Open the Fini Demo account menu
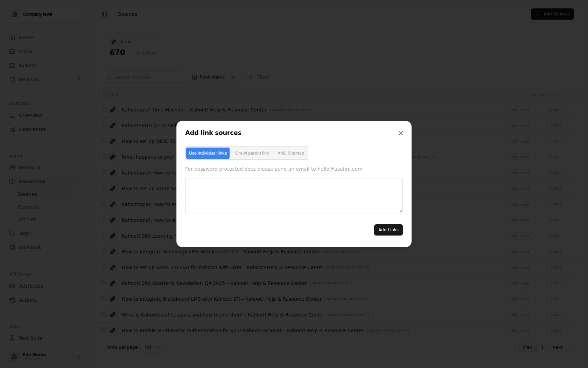588x368 pixels. pos(45,356)
